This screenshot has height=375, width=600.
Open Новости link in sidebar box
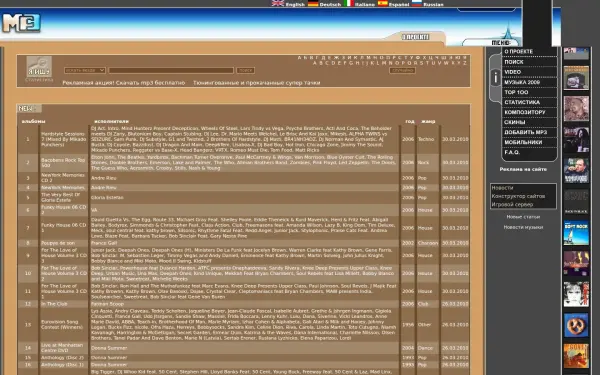coord(502,188)
